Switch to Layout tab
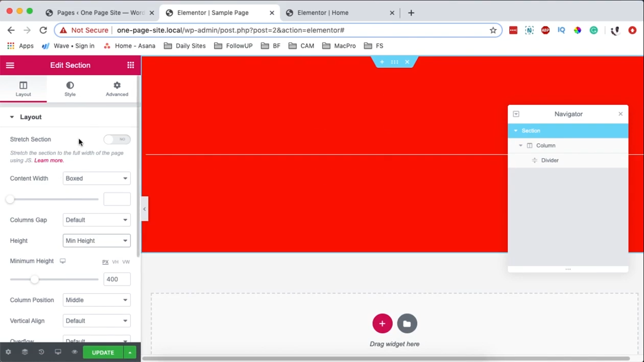The image size is (644, 362). coord(23,89)
